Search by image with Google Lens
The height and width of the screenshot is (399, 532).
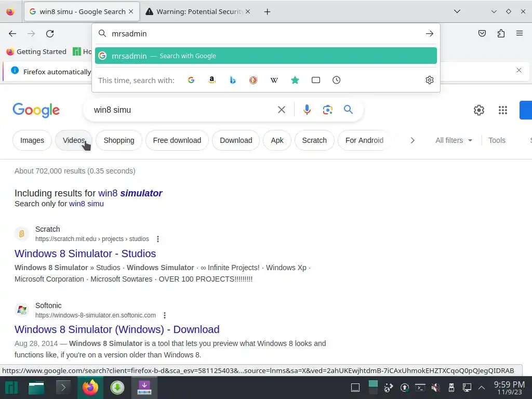327,110
